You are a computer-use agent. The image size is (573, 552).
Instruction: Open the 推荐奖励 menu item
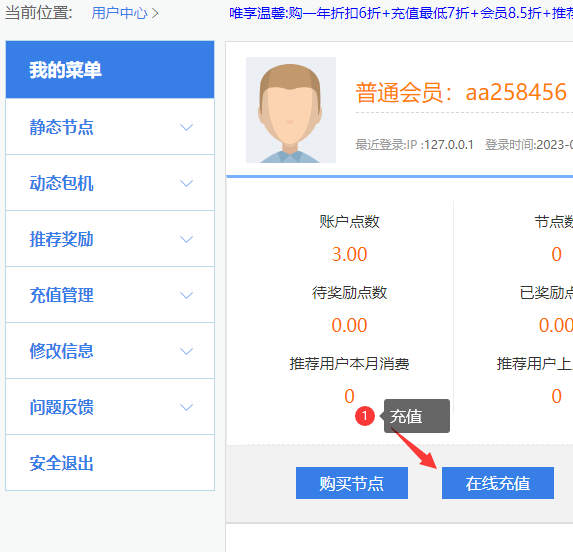coord(110,239)
